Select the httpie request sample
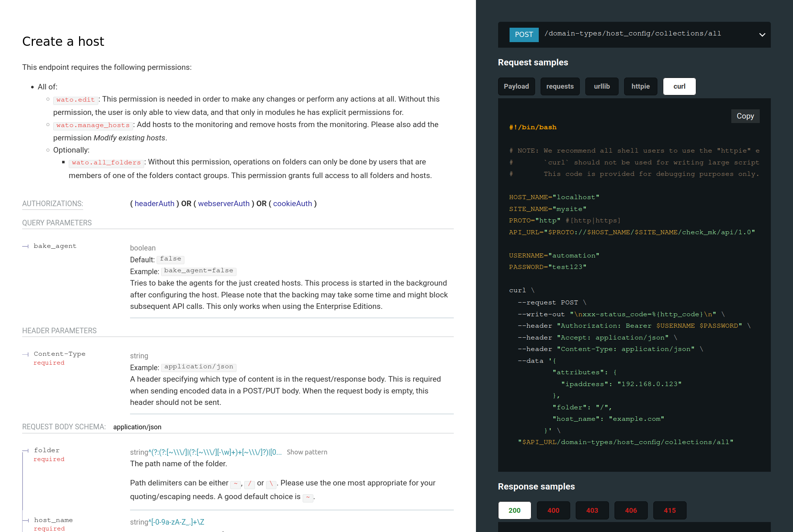 click(x=640, y=86)
